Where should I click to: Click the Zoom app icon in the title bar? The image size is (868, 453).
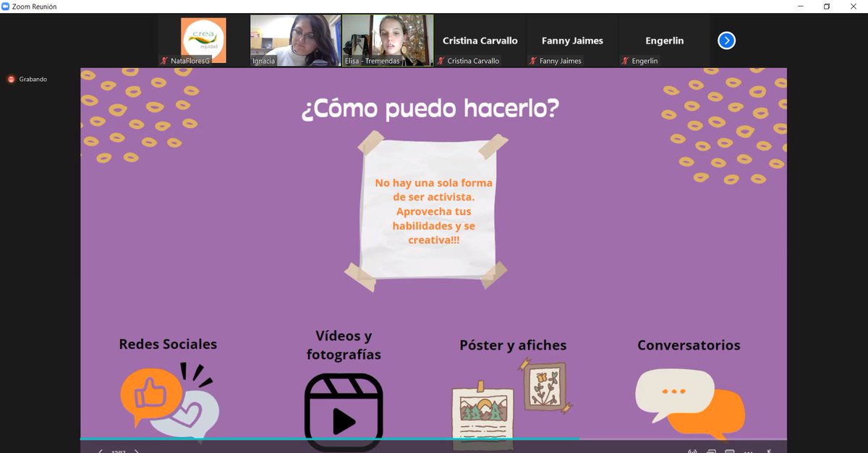[7, 5]
